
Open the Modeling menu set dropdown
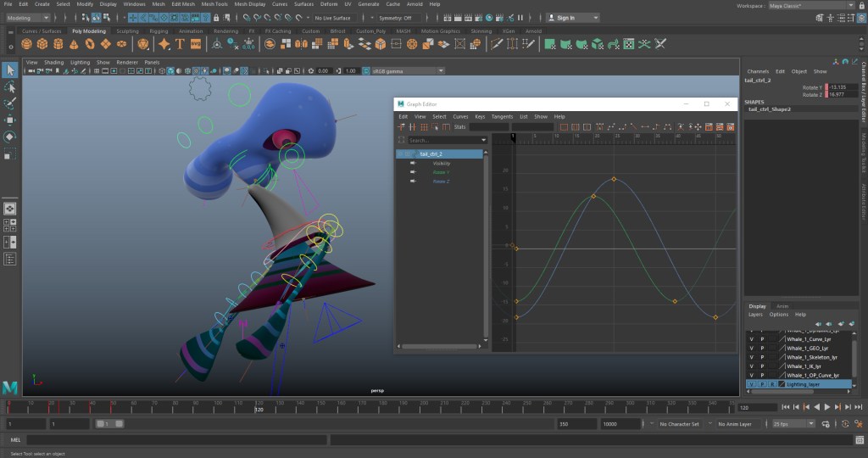pyautogui.click(x=28, y=17)
